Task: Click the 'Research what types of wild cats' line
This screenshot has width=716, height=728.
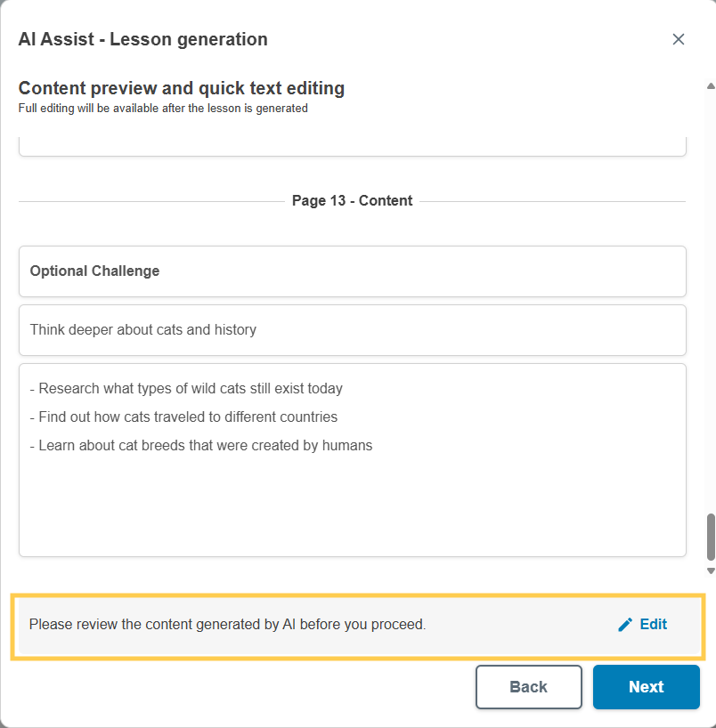Action: 191,389
